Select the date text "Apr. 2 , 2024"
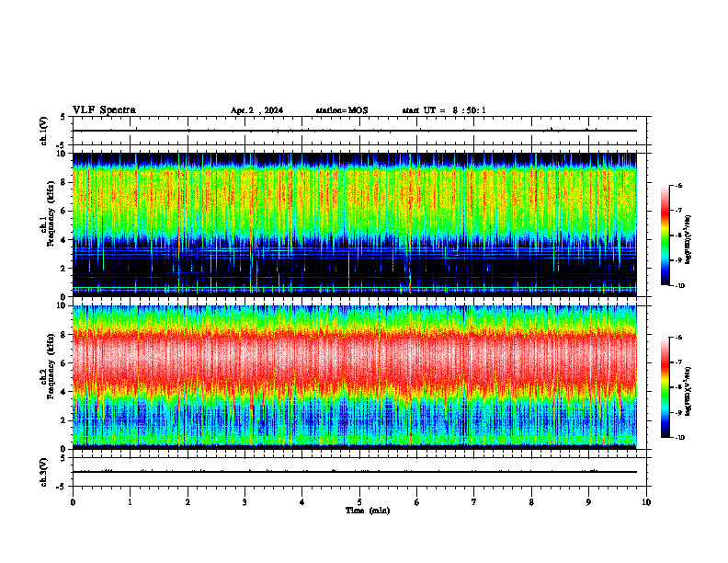The width and height of the screenshot is (728, 563). (x=256, y=110)
